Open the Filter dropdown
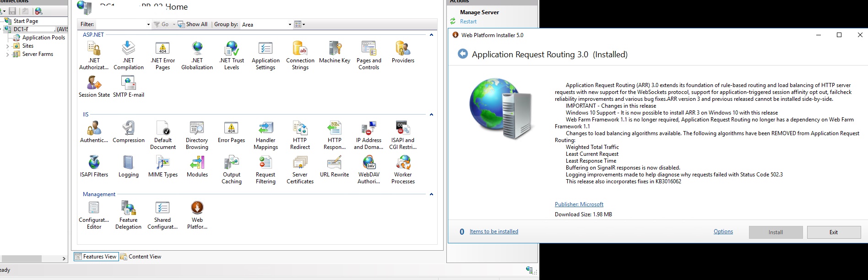The image size is (868, 280). (x=148, y=24)
